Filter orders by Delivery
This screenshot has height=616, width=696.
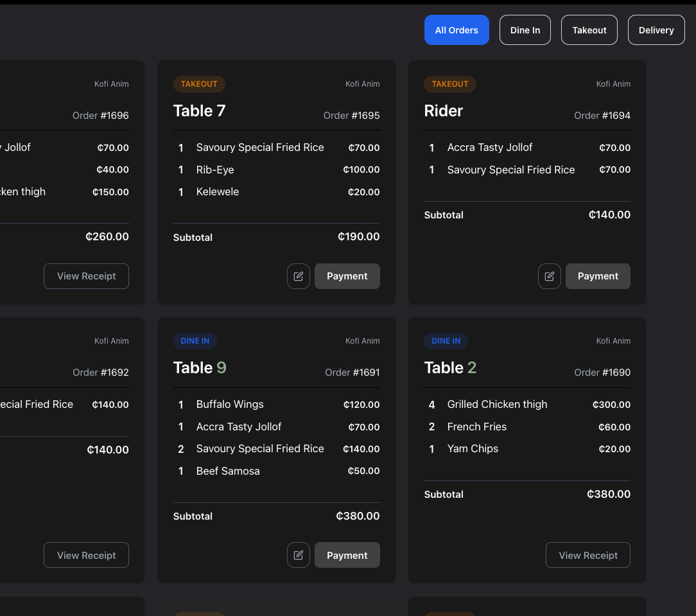click(x=656, y=30)
